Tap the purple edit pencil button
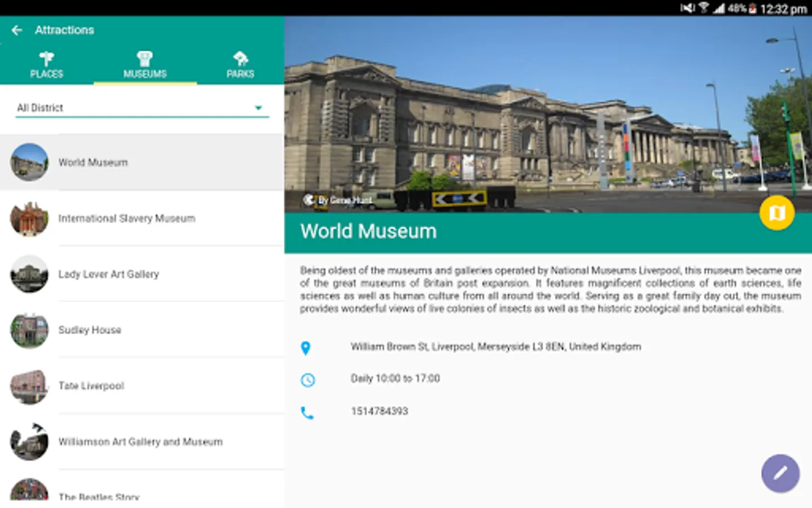This screenshot has width=812, height=508. [780, 474]
